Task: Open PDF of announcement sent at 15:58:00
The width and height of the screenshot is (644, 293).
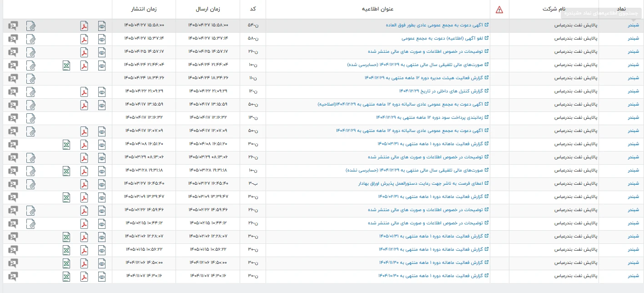Action: pyautogui.click(x=84, y=26)
